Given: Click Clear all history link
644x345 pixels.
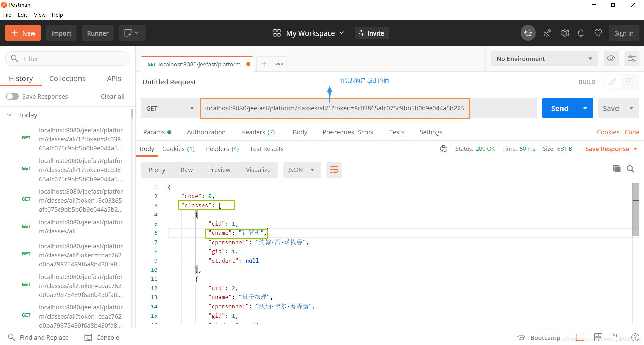Looking at the screenshot, I should [x=113, y=96].
